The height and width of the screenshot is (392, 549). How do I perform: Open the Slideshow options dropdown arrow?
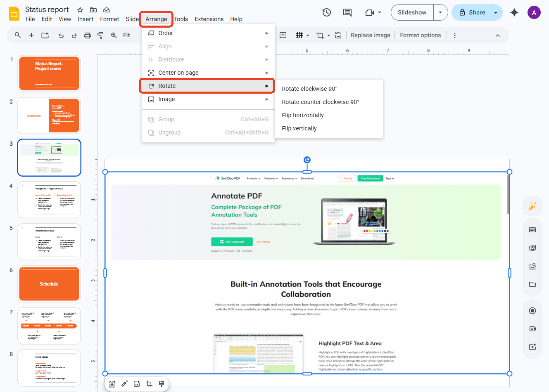pos(440,12)
